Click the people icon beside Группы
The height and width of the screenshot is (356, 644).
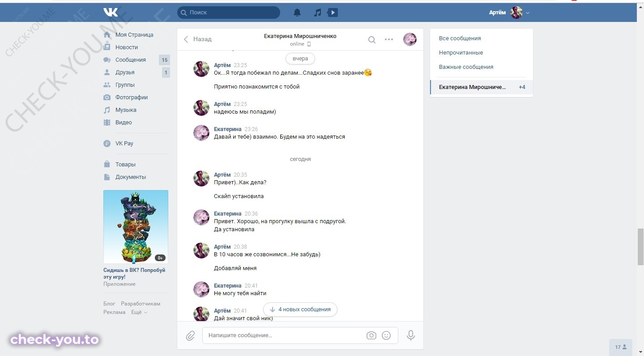click(107, 85)
